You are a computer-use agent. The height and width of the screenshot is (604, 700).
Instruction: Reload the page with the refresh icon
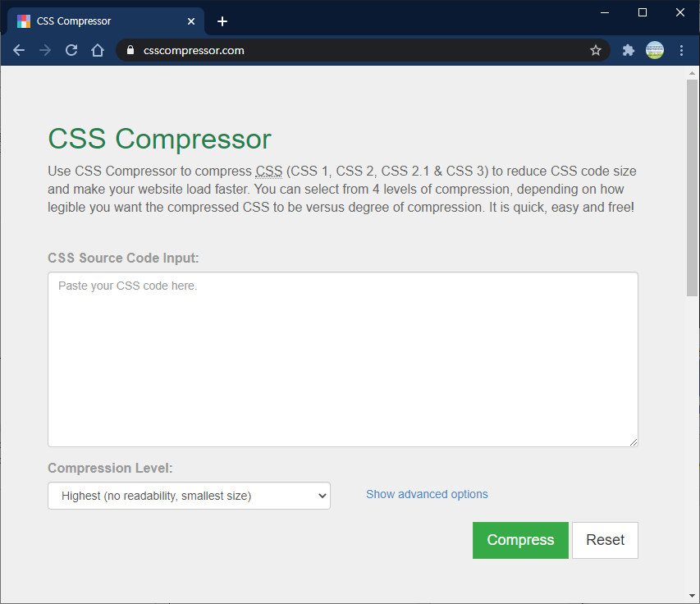71,50
